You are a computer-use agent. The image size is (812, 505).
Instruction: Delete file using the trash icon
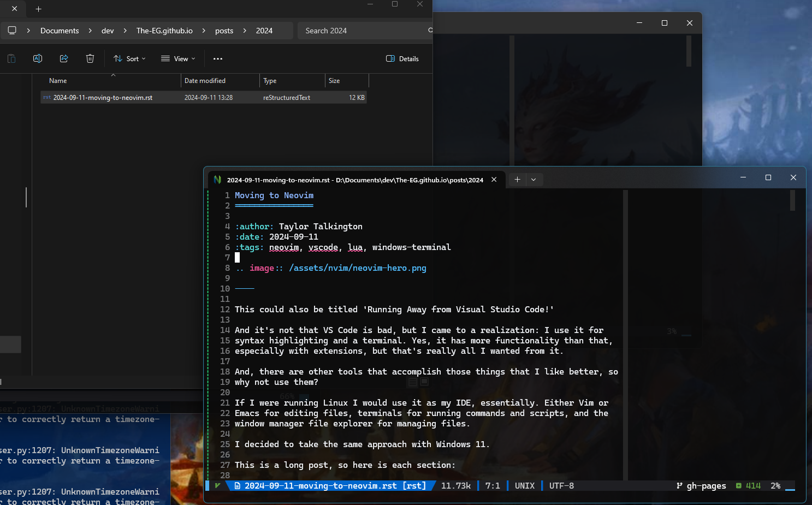tap(90, 58)
